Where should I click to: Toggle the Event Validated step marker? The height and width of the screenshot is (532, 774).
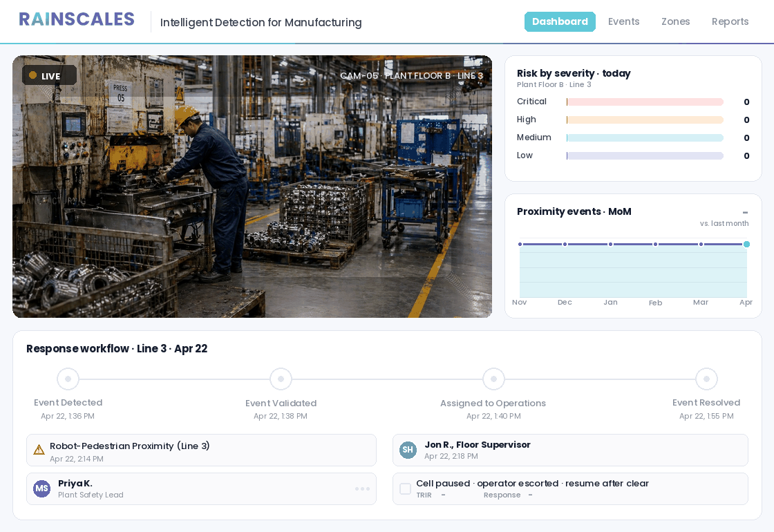pyautogui.click(x=281, y=379)
